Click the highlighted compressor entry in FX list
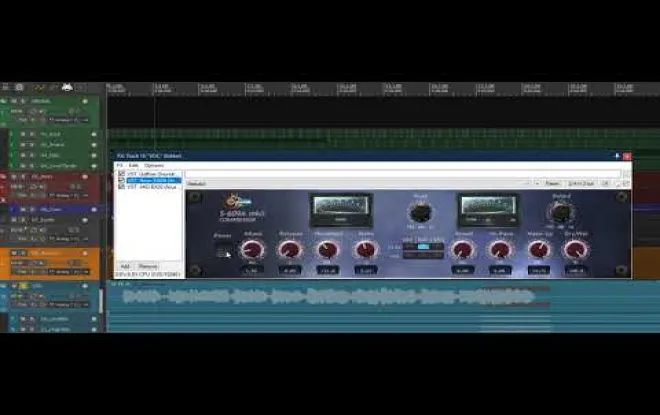Image resolution: width=660 pixels, height=415 pixels. click(154, 180)
